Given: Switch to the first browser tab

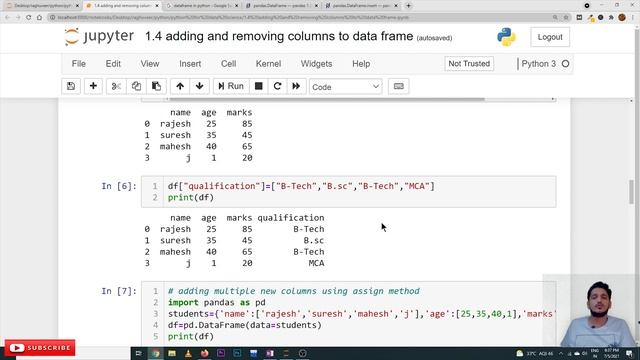Looking at the screenshot, I should pyautogui.click(x=43, y=6).
